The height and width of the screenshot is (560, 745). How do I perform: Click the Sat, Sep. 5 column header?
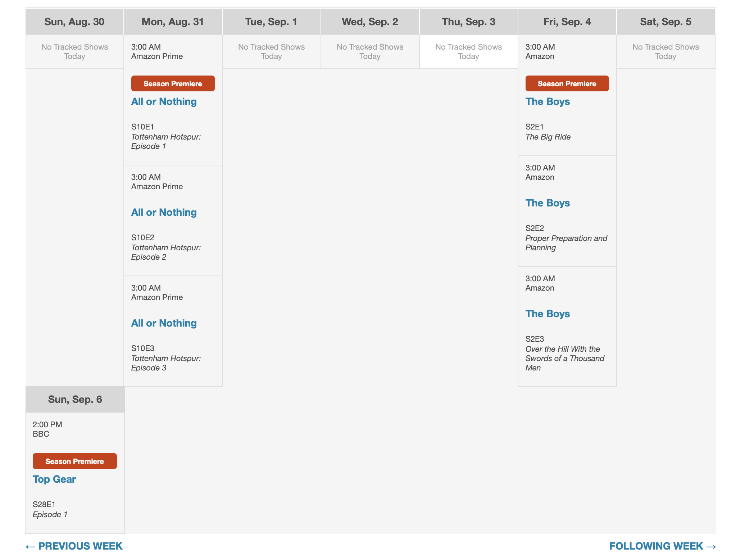pyautogui.click(x=665, y=22)
